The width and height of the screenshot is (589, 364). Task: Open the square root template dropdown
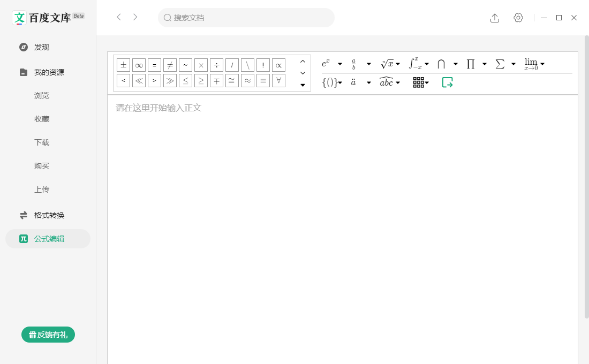click(397, 64)
